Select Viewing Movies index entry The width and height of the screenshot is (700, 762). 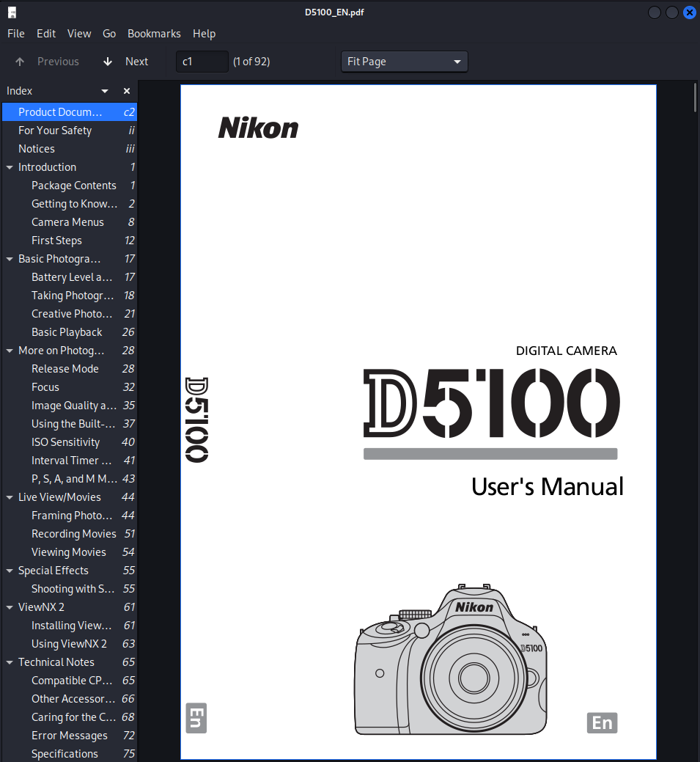[70, 552]
